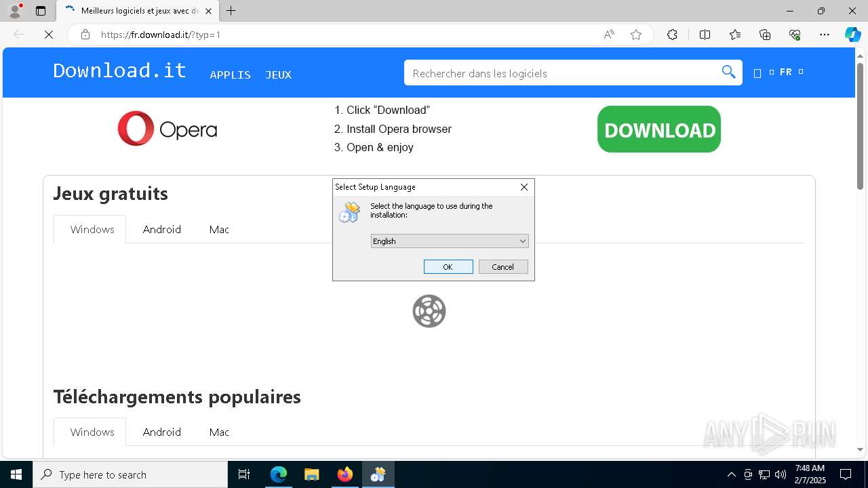
Task: Show hidden system tray icons
Action: (x=731, y=474)
